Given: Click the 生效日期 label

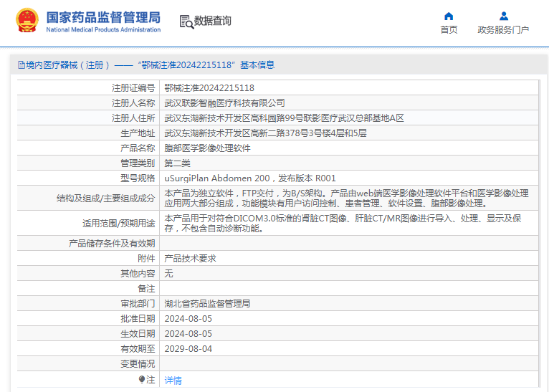Looking at the screenshot, I should (x=138, y=333).
